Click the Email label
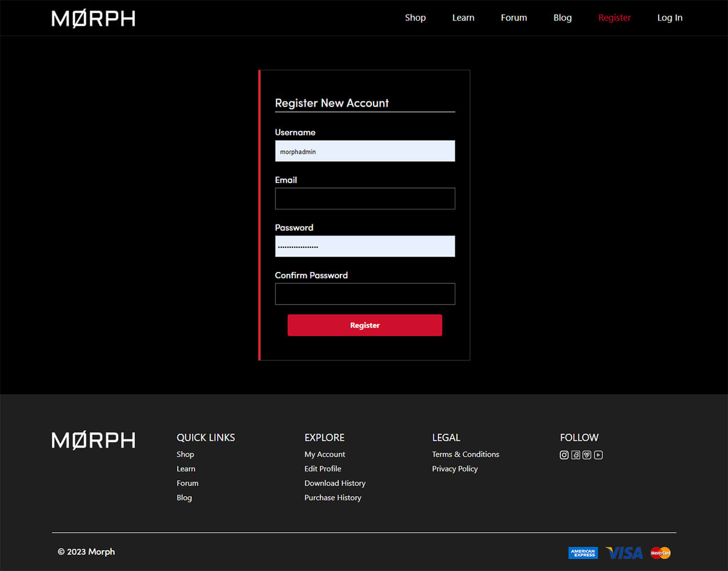 click(286, 180)
